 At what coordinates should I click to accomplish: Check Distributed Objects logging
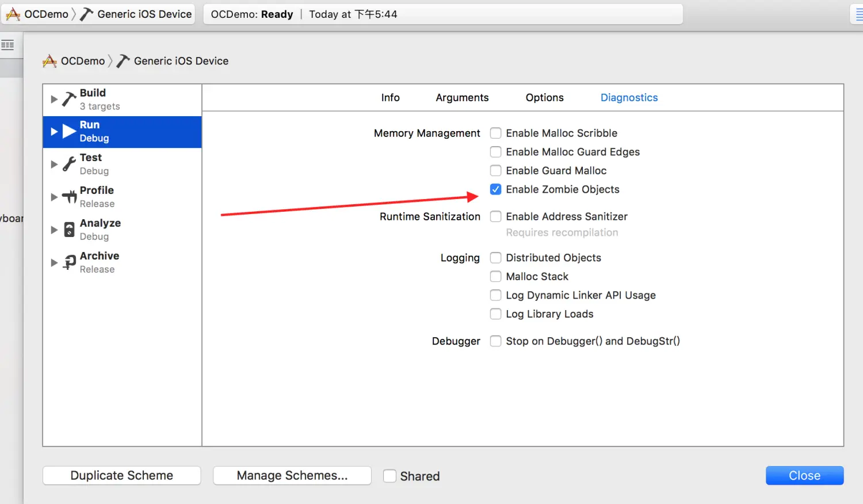[x=495, y=258]
